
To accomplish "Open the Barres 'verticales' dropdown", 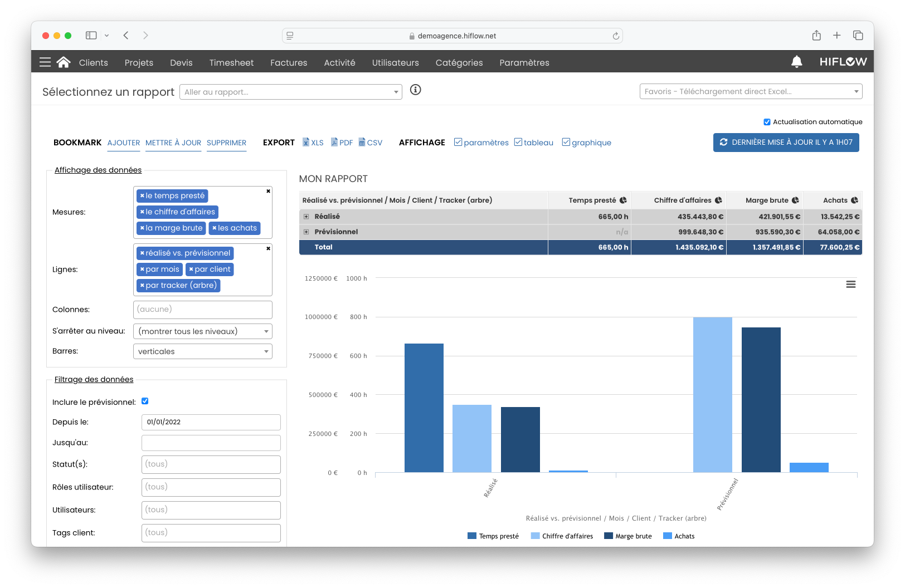I will tap(203, 351).
